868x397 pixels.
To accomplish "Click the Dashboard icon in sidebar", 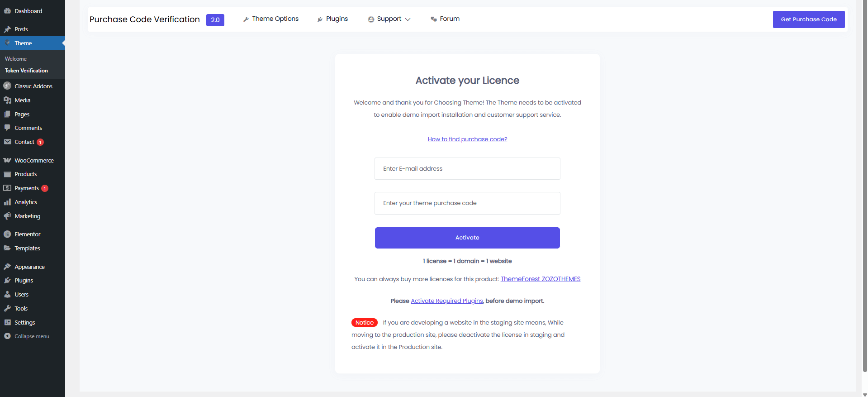I will (x=7, y=11).
